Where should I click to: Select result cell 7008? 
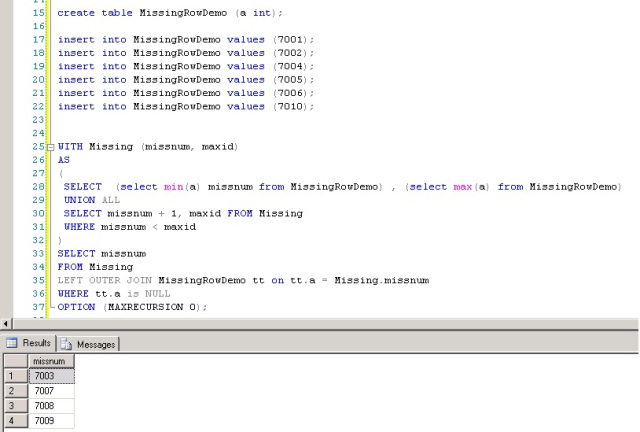pos(51,405)
